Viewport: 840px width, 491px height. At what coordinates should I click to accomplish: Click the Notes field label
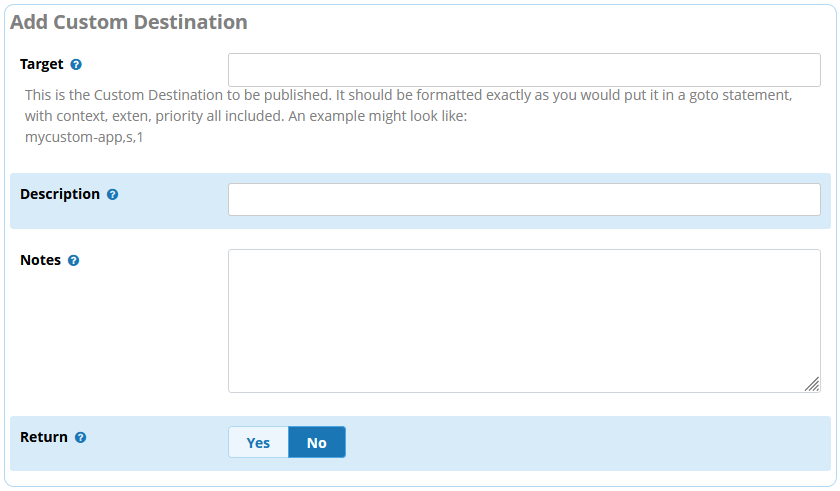(x=41, y=260)
